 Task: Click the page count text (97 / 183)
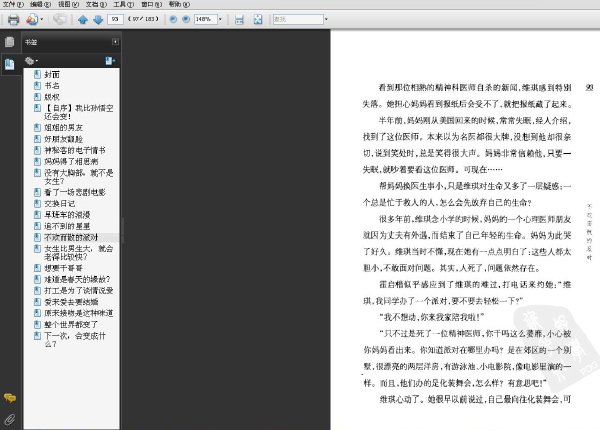pyautogui.click(x=143, y=19)
